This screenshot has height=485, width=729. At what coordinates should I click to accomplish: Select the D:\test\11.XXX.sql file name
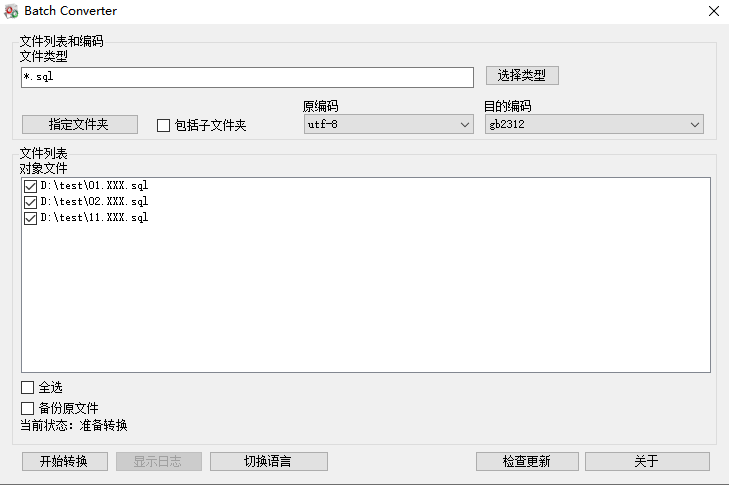click(x=94, y=218)
